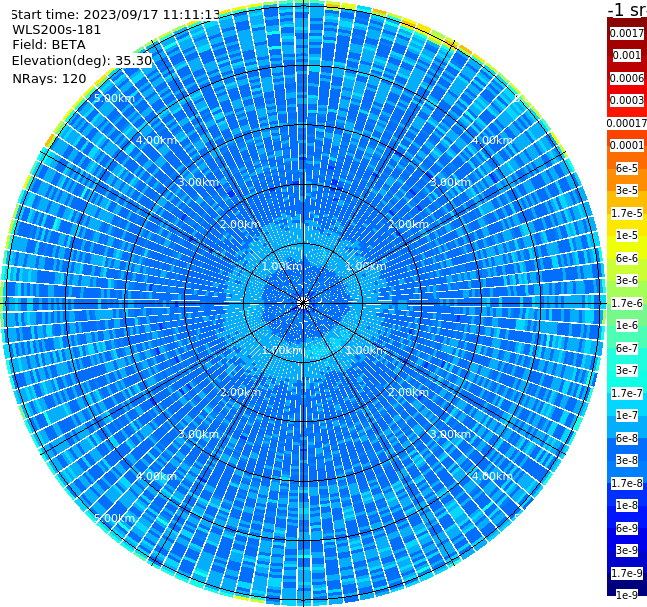Select the 0.001 colorbar value
This screenshot has width=647, height=607.
(627, 55)
